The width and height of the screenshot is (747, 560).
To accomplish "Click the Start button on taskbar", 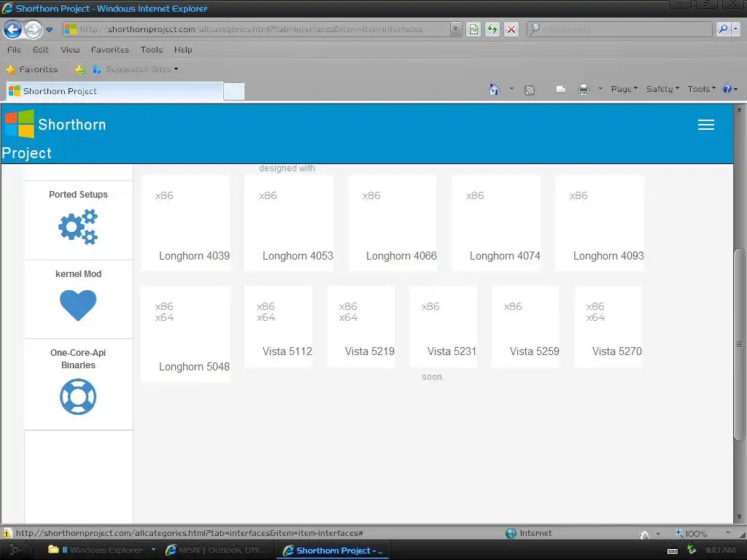I will coord(15,550).
